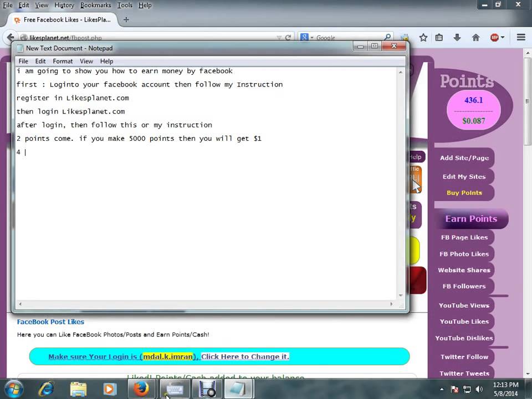Click Notepad horizontal scrollbar right arrow
This screenshot has height=399, width=532.
[x=392, y=304]
